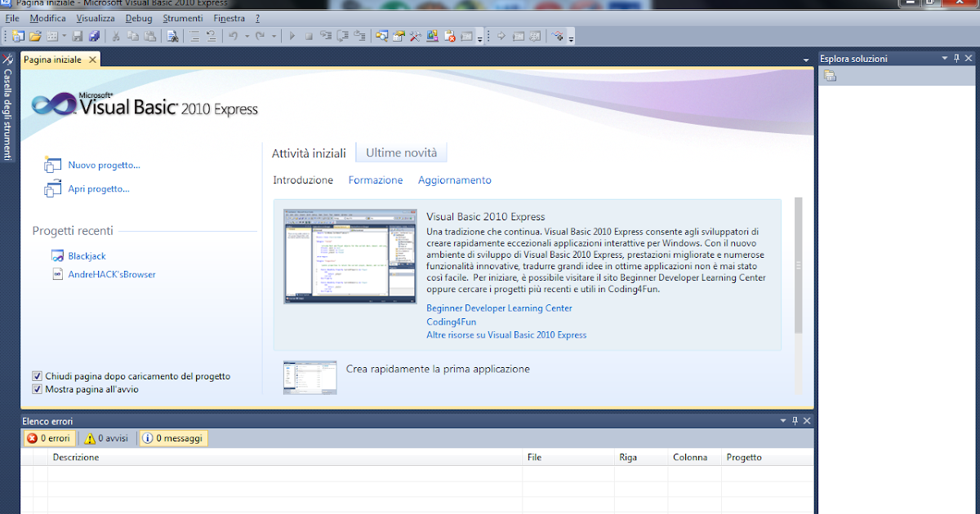This screenshot has width=980, height=514.
Task: Click the Toolbox hammer and wrench icon
Action: coord(416,36)
